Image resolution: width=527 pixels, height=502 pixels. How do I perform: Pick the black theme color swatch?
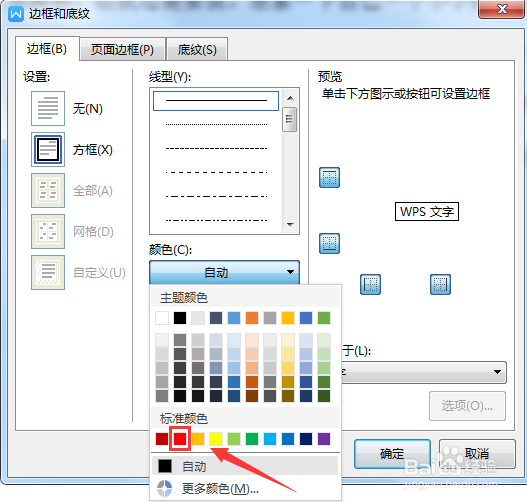pos(180,318)
